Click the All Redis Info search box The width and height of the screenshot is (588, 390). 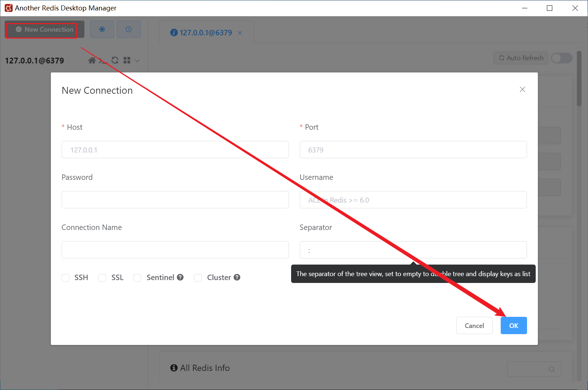534,369
